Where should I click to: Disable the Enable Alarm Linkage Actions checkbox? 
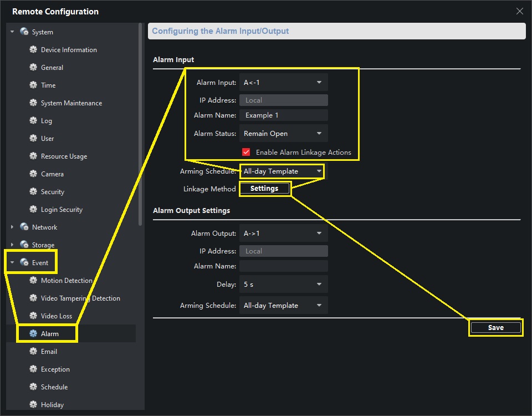coord(246,153)
